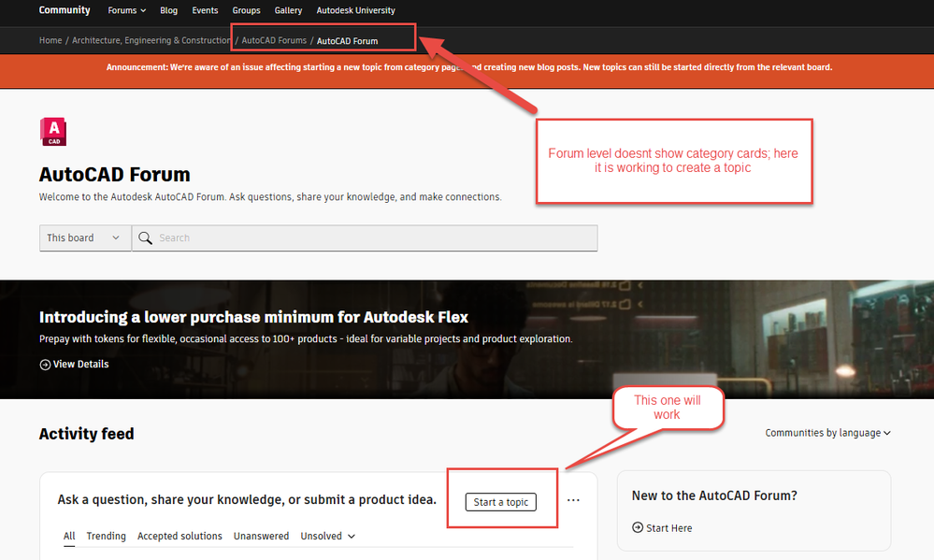Switch to the Unanswered tab
Image resolution: width=934 pixels, height=560 pixels.
pyautogui.click(x=261, y=537)
